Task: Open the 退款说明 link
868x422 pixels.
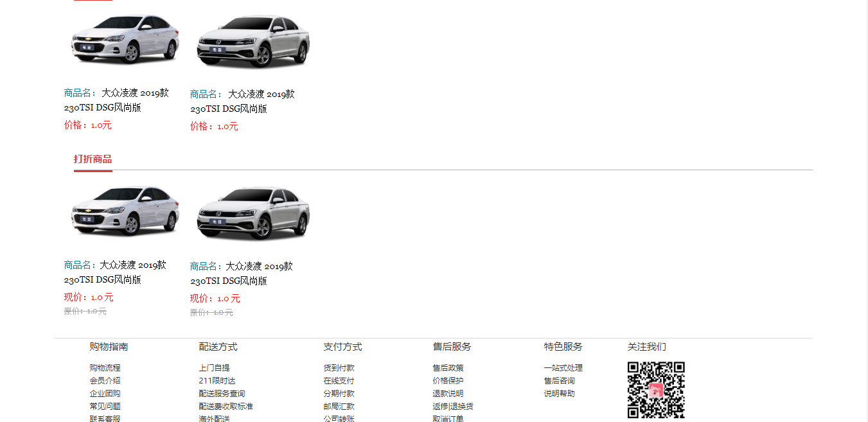Action: pos(448,394)
